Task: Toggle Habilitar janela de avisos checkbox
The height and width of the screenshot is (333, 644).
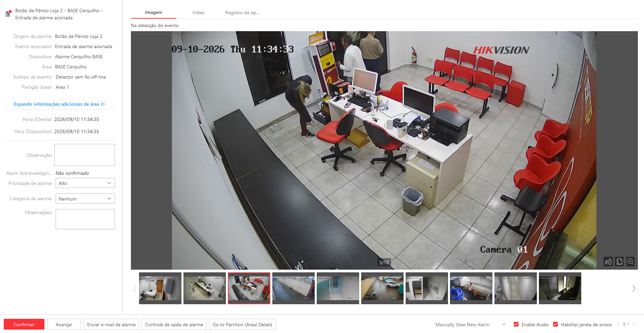Action: tap(555, 324)
